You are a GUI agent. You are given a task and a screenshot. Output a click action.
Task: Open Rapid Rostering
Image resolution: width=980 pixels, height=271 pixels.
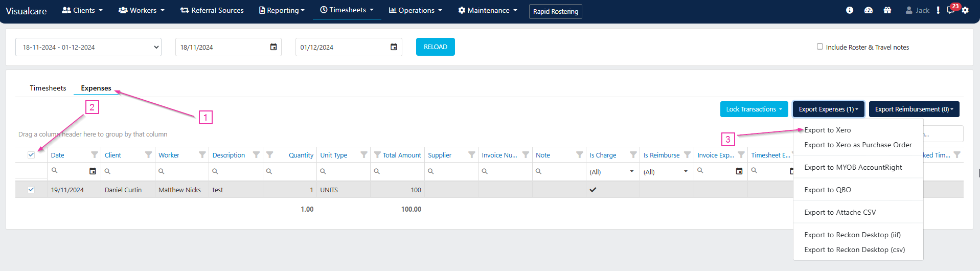[556, 11]
